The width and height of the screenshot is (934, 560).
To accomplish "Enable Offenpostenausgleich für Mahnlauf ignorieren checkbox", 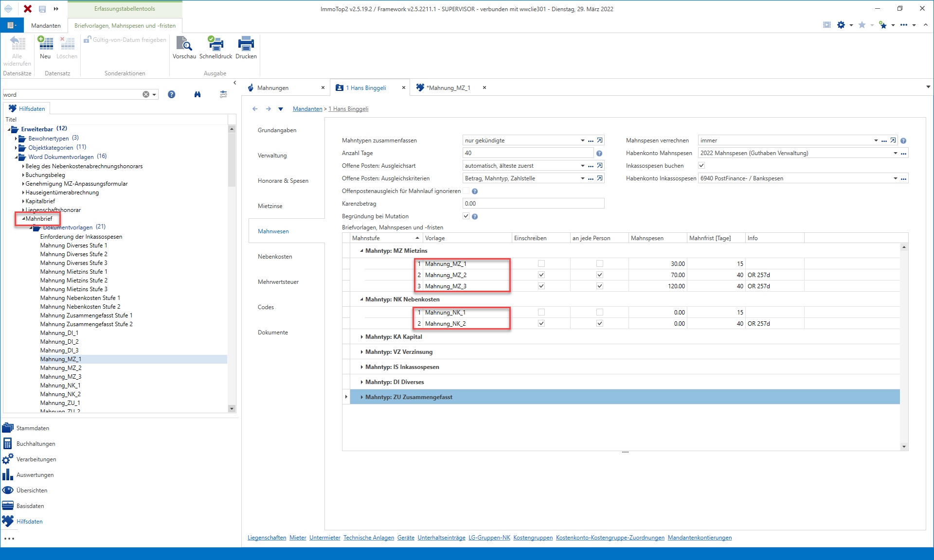I will point(466,191).
